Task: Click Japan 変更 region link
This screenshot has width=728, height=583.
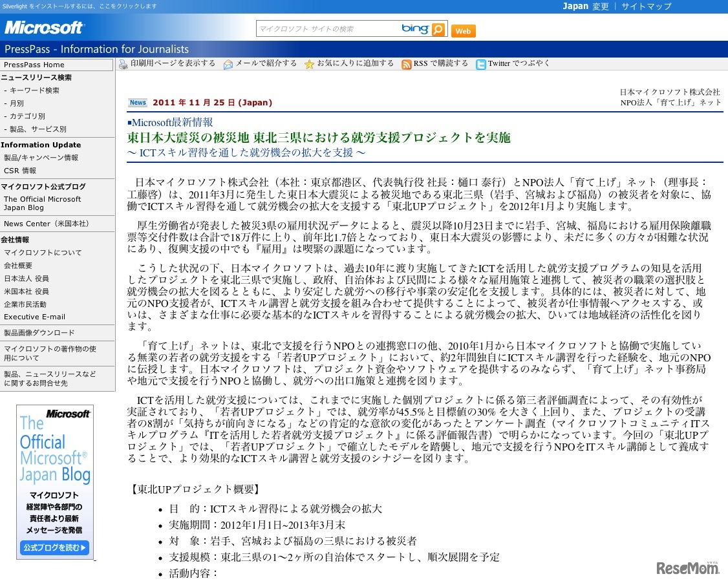Action: pos(586,6)
